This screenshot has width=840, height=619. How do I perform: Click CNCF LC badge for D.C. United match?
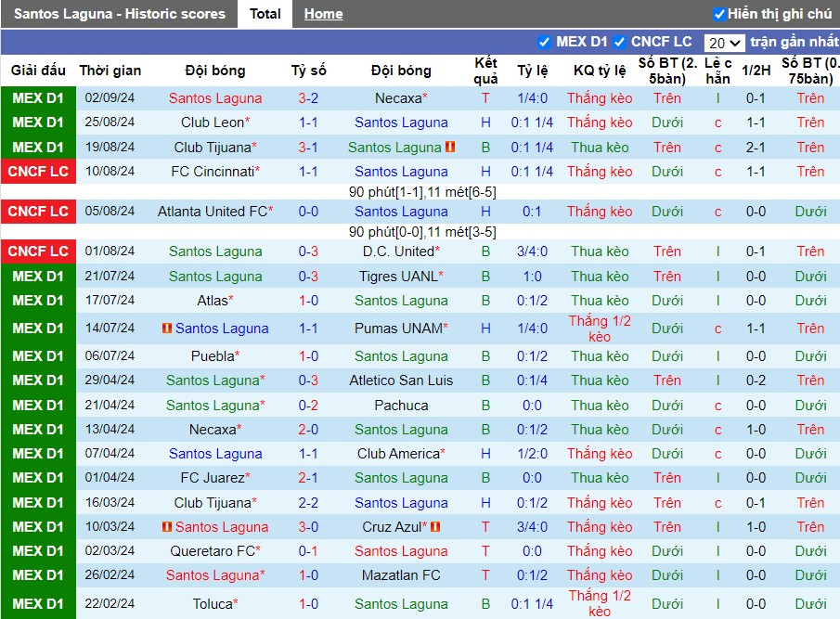point(39,251)
